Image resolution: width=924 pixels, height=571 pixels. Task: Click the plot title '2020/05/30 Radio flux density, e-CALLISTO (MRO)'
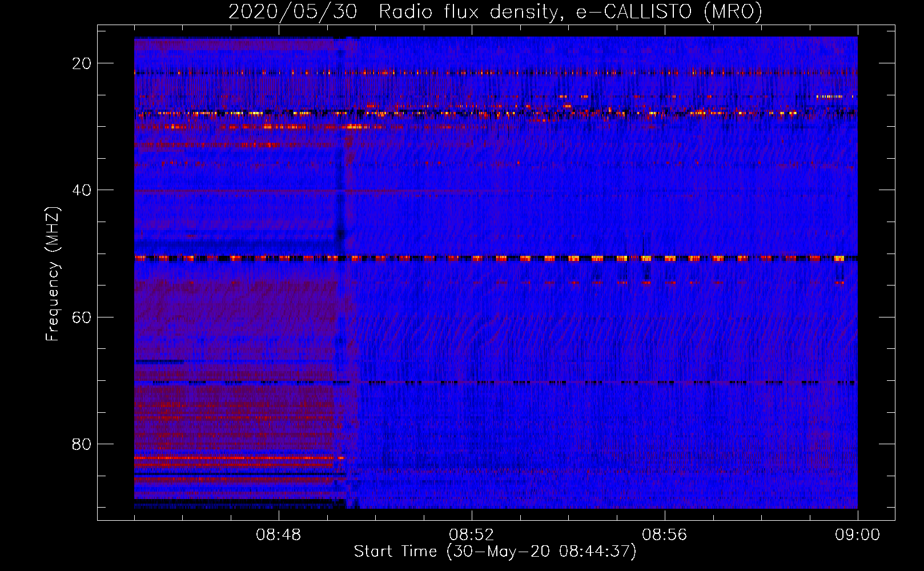pos(495,11)
